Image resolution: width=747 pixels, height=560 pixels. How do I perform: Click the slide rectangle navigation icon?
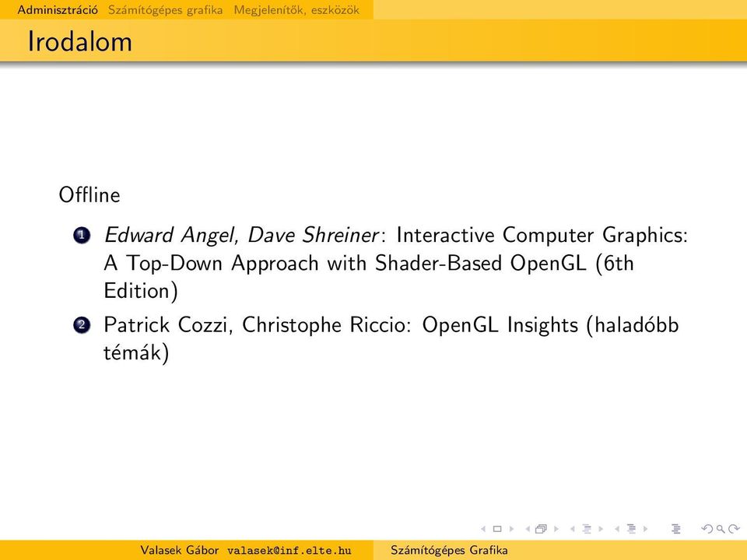tap(497, 529)
